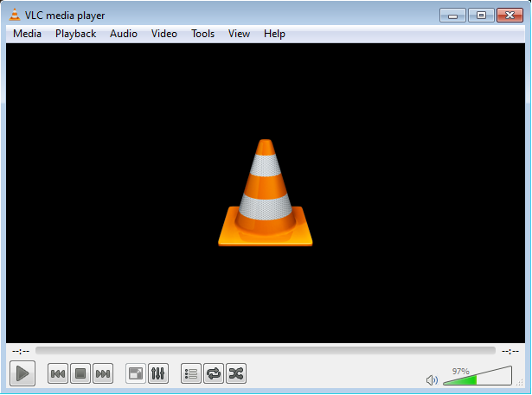The image size is (532, 395).
Task: Minimize the VLC media player window
Action: pos(452,16)
